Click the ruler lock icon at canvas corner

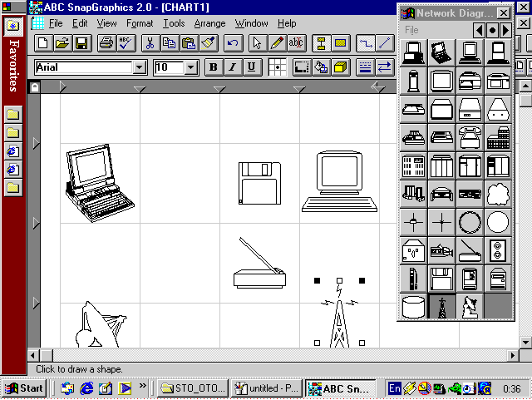[x=35, y=87]
